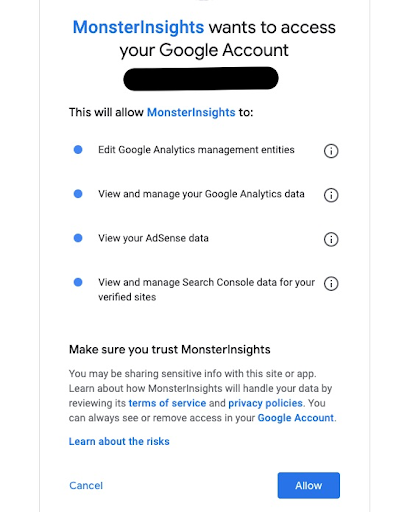This screenshot has height=512, width=410.
Task: Open info for Edit Google Analytics management entities
Action: [331, 151]
